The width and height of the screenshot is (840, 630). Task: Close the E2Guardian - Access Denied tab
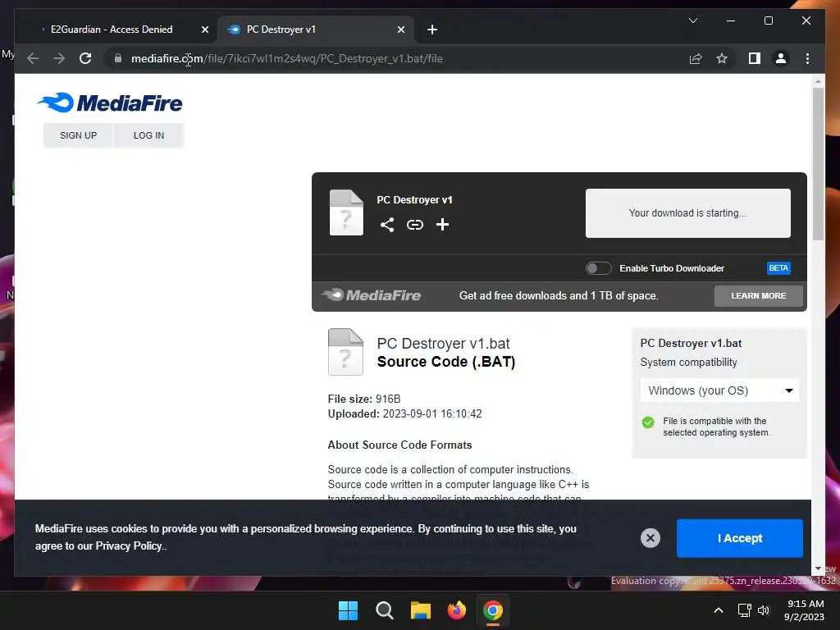coord(204,30)
